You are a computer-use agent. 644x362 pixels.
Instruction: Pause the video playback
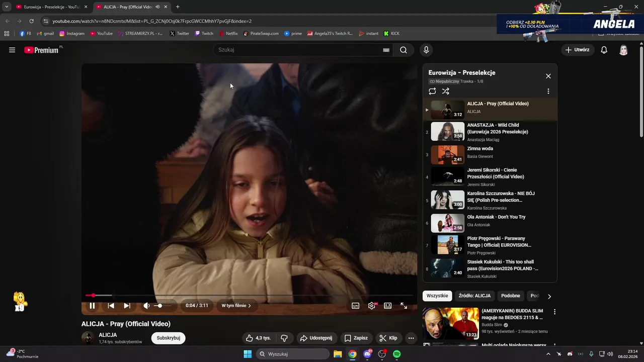coord(92,305)
